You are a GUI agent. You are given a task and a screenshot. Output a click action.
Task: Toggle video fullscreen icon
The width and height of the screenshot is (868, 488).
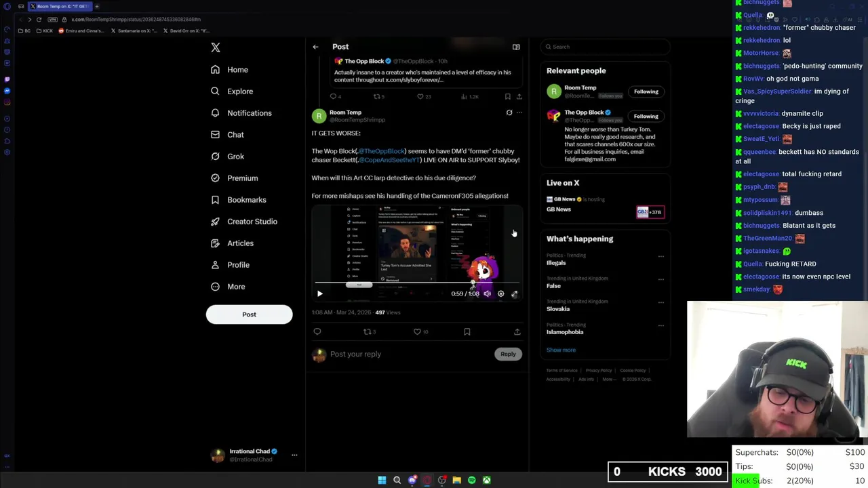point(514,294)
